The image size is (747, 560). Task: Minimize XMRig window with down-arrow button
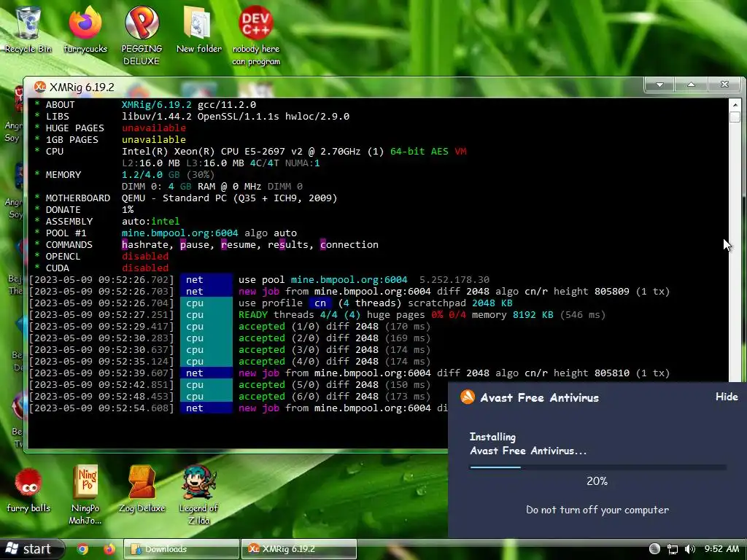pos(659,85)
